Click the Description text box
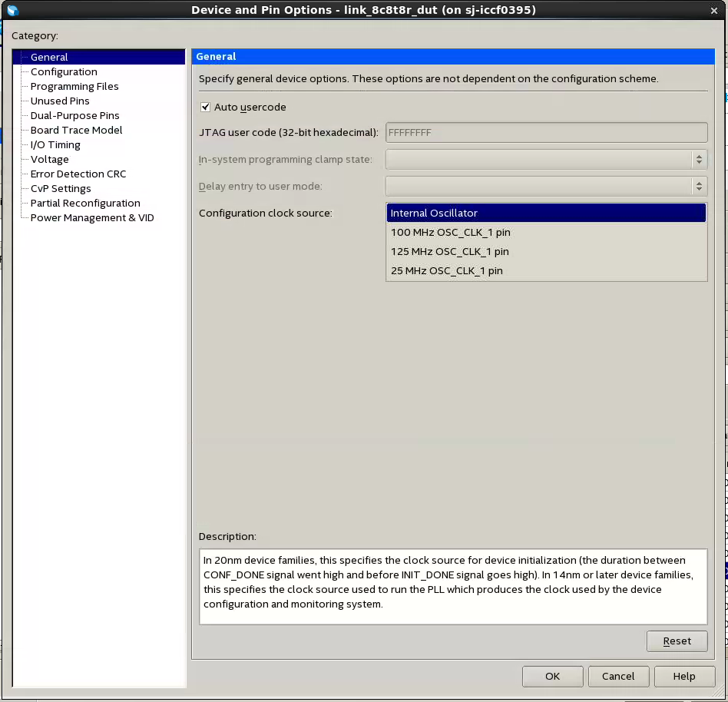728x702 pixels. [453, 587]
